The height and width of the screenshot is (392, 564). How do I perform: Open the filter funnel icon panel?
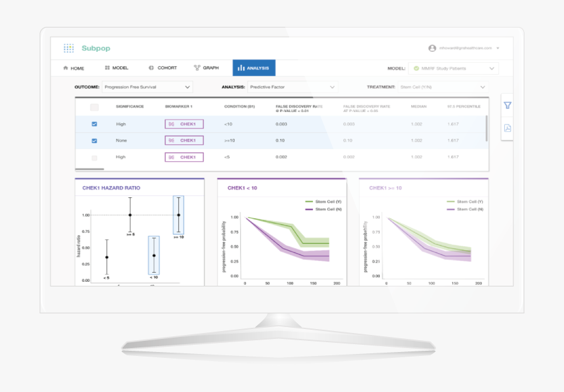pyautogui.click(x=507, y=106)
